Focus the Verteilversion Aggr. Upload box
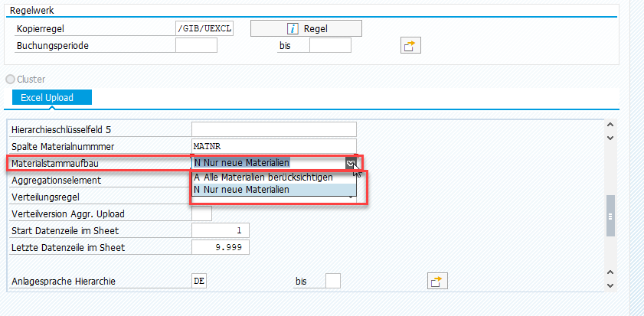 pos(201,213)
